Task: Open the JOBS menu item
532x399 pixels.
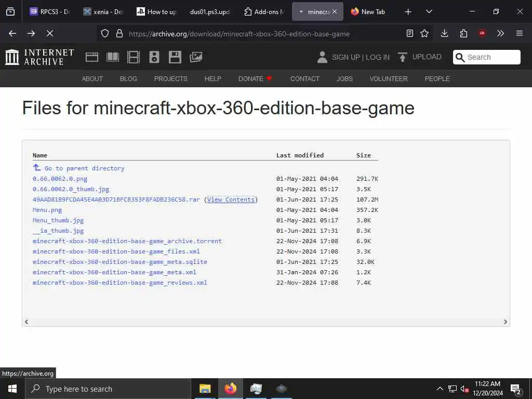Action: point(344,79)
